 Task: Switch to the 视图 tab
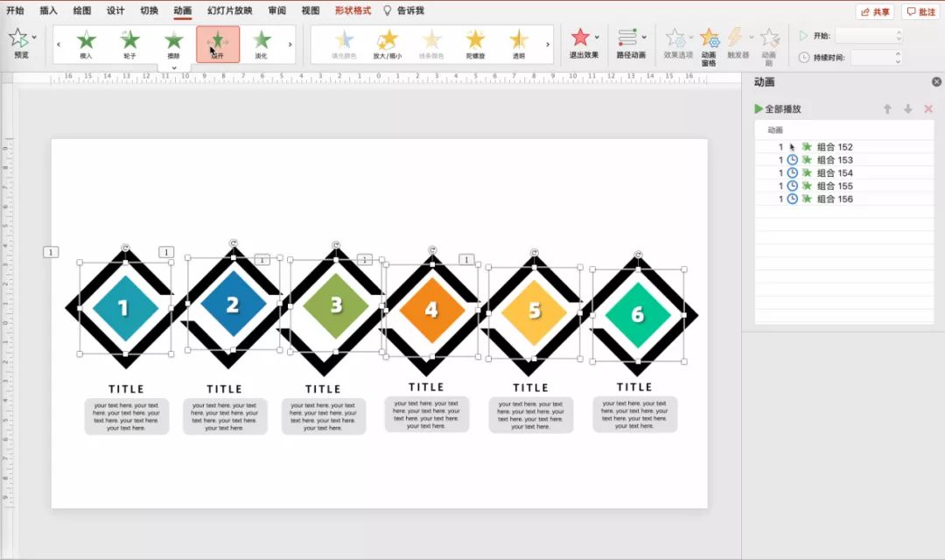311,10
